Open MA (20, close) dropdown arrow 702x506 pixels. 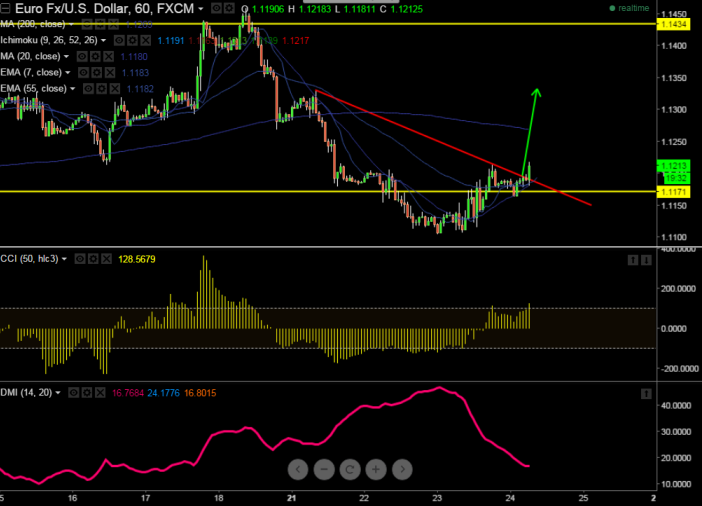66,56
